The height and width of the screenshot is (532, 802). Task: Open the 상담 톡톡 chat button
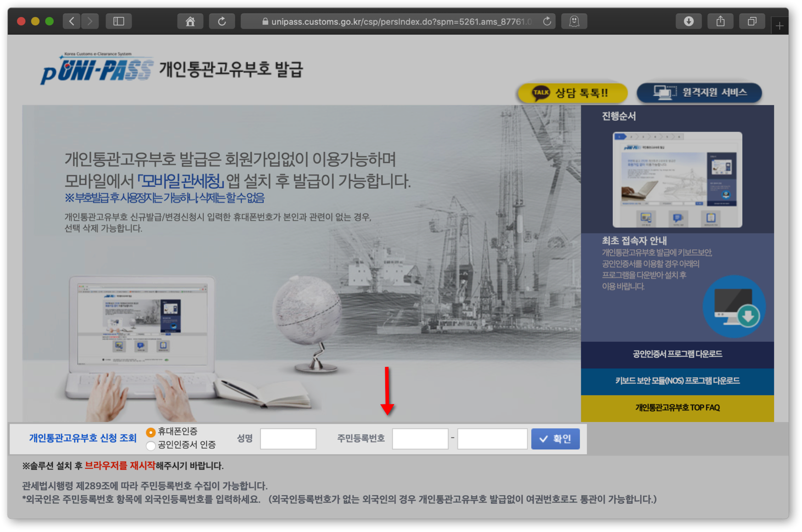click(572, 92)
